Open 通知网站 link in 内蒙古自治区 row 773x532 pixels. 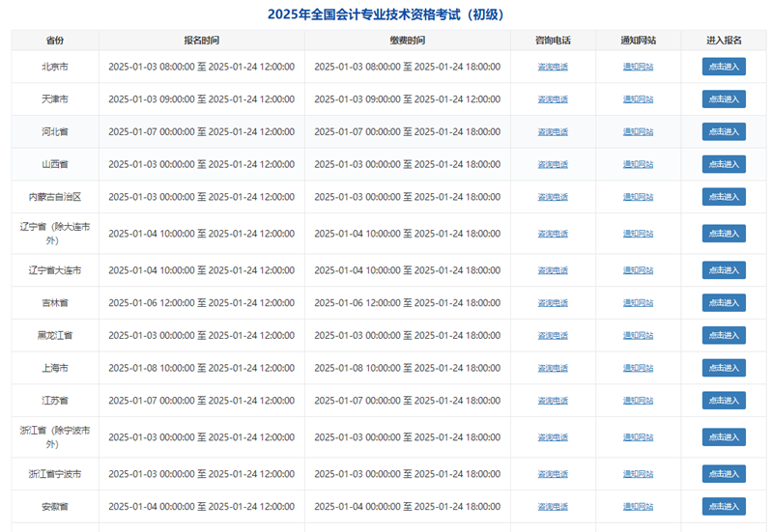tap(638, 197)
